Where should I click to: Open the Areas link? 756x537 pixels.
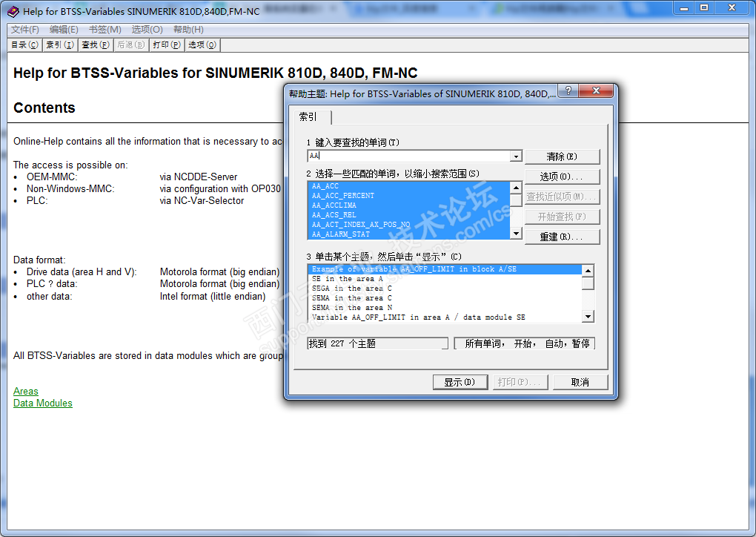pyautogui.click(x=25, y=392)
